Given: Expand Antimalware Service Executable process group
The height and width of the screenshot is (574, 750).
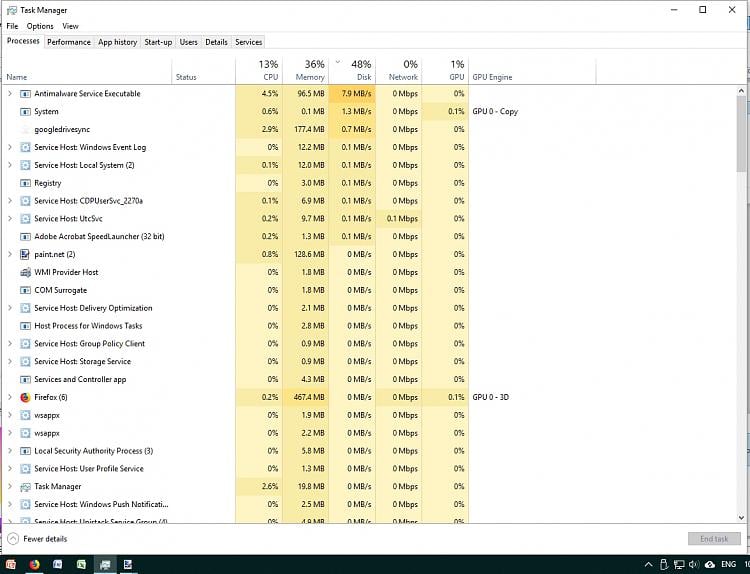Looking at the screenshot, I should pos(10,94).
